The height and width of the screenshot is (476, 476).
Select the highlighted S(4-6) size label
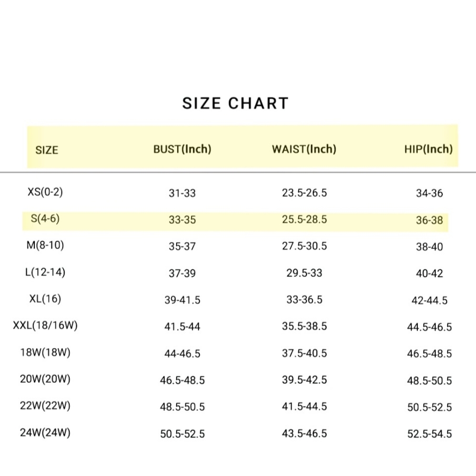click(x=45, y=218)
